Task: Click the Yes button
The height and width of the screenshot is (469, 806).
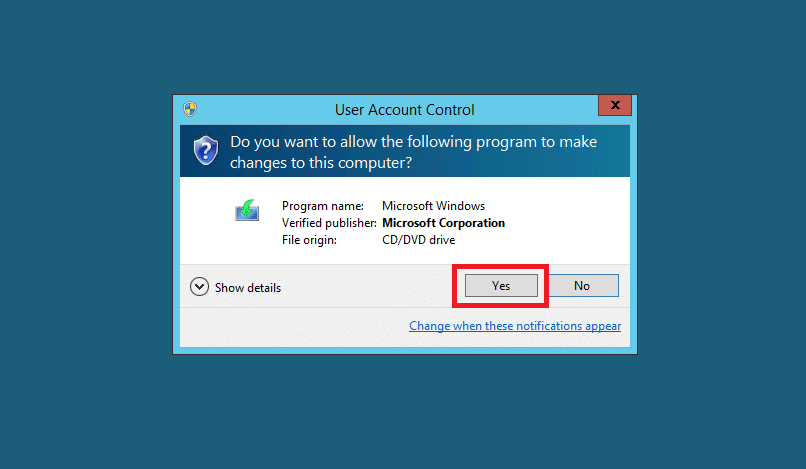Action: (501, 285)
